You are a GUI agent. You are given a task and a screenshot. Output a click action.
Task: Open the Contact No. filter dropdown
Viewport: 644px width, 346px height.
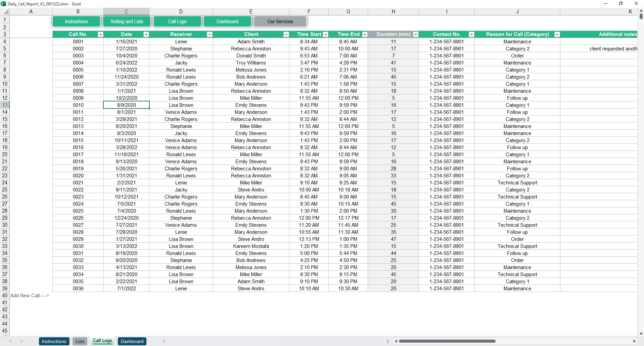point(471,34)
